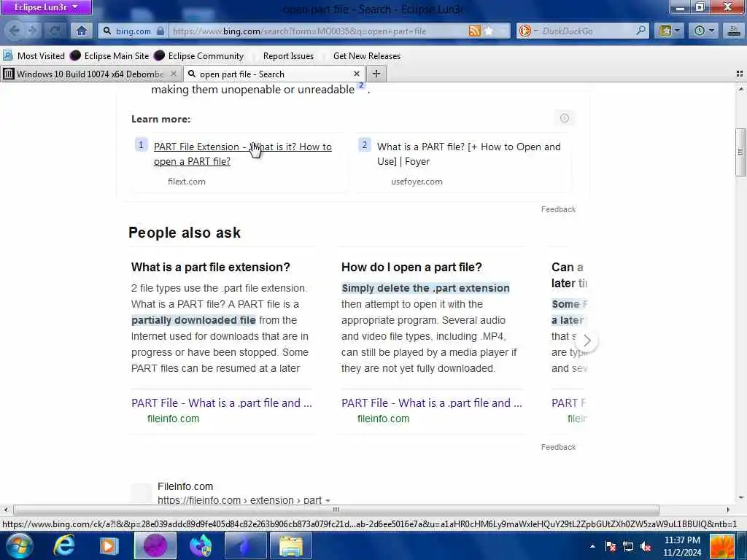Click the muted volume tray icon

pos(646,546)
